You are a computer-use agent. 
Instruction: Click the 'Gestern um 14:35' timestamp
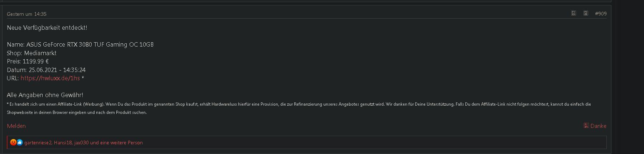click(x=26, y=14)
